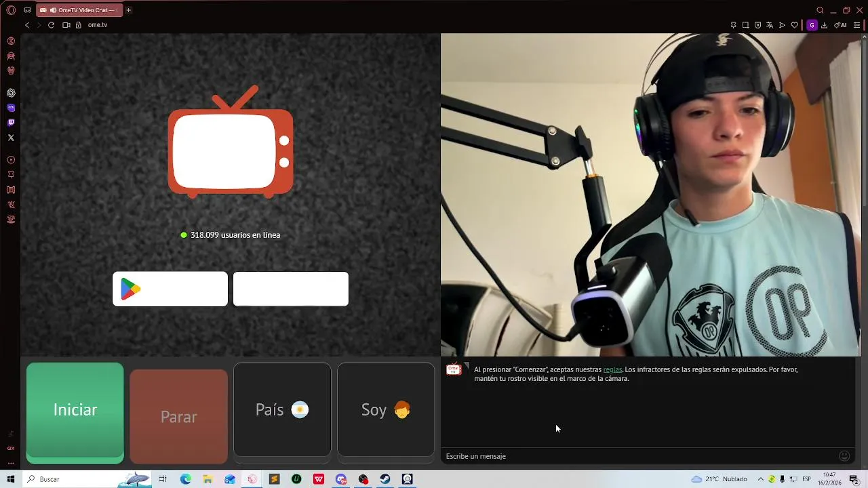Open File Explorer from taskbar
The image size is (868, 488).
[x=208, y=479]
